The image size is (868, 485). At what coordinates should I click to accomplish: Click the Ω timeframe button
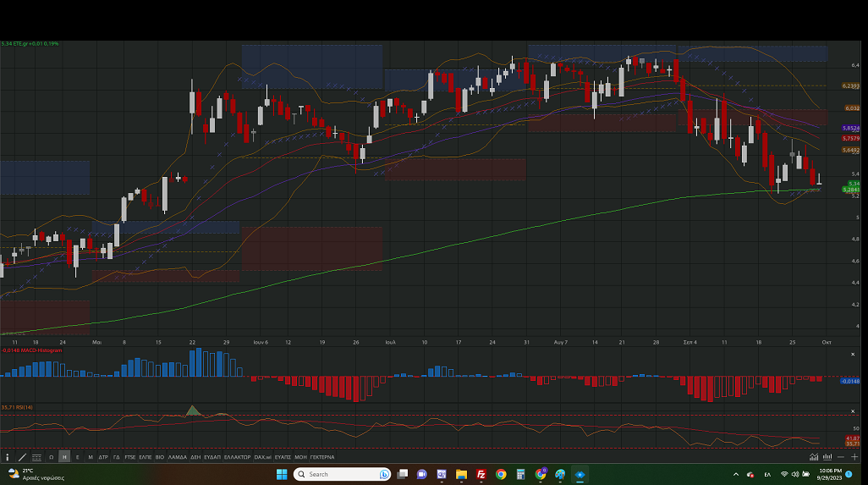(x=51, y=457)
